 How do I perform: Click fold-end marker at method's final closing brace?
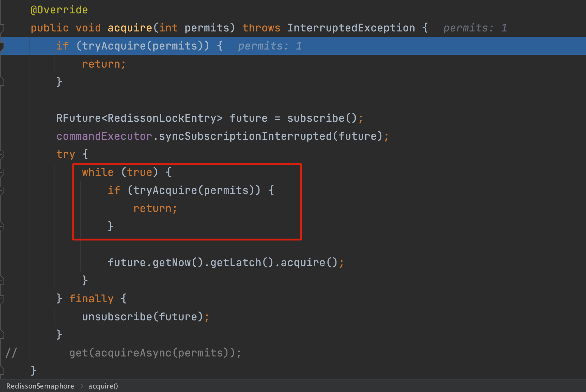click(1, 371)
